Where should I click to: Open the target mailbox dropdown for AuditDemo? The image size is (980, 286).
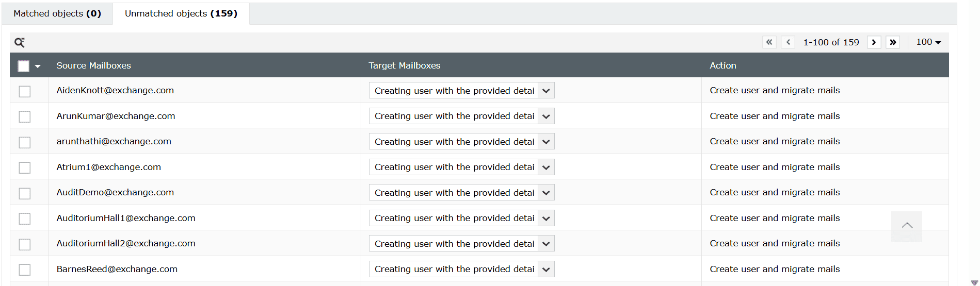click(x=546, y=193)
